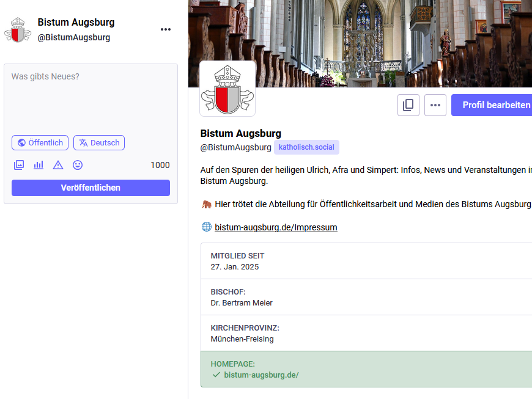Type in the 'Was gibts Neues?' field
The height and width of the screenshot is (399, 532).
91,98
